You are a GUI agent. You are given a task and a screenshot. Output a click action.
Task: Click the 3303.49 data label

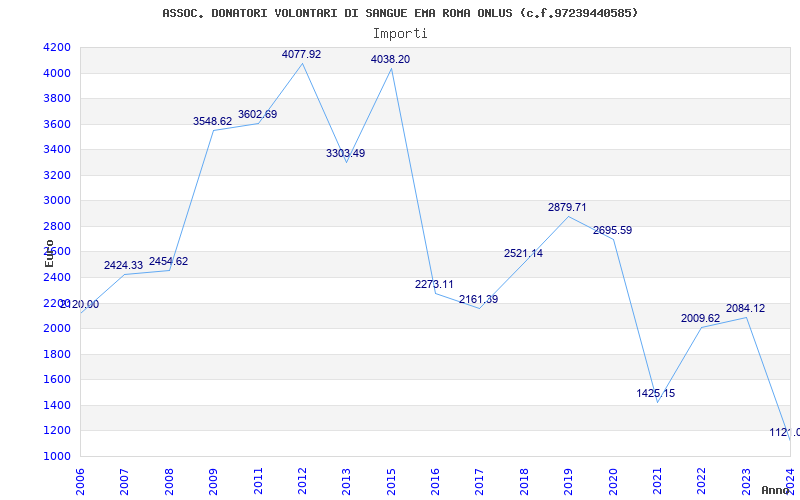(345, 153)
